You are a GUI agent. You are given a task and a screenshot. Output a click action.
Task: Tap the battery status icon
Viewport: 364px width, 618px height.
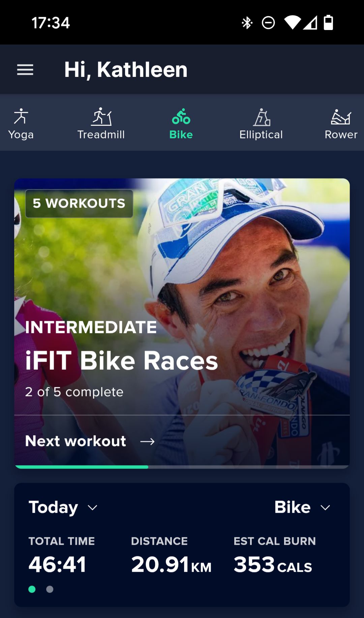[328, 23]
